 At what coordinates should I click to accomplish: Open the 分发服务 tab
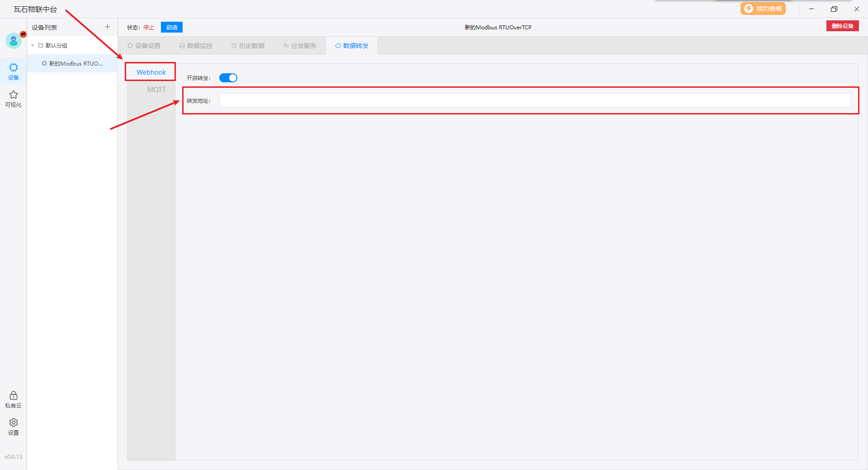tap(300, 46)
